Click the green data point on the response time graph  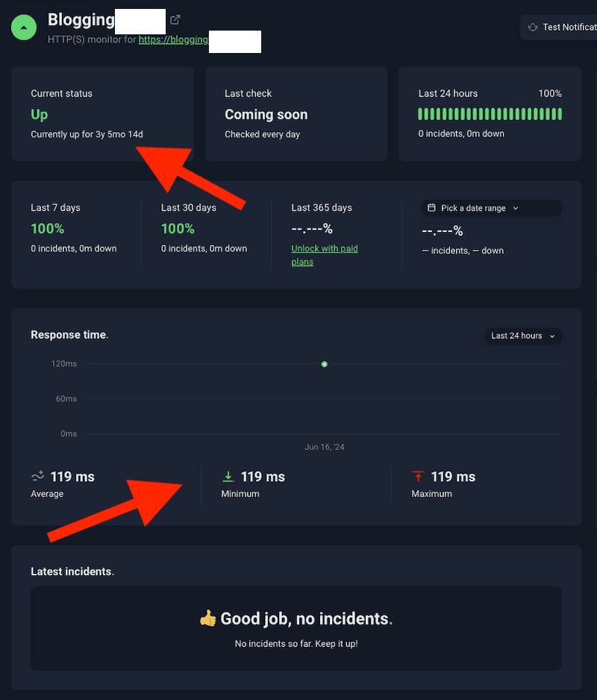coord(324,364)
